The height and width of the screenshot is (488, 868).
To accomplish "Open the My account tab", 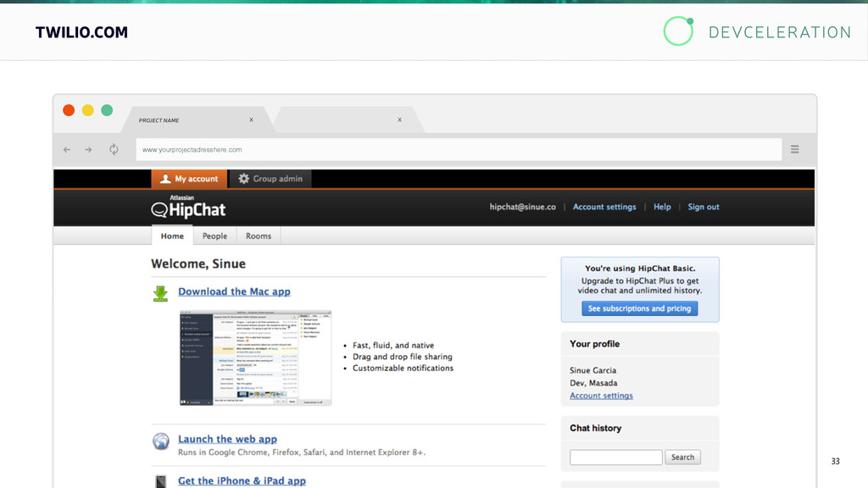I will 189,179.
